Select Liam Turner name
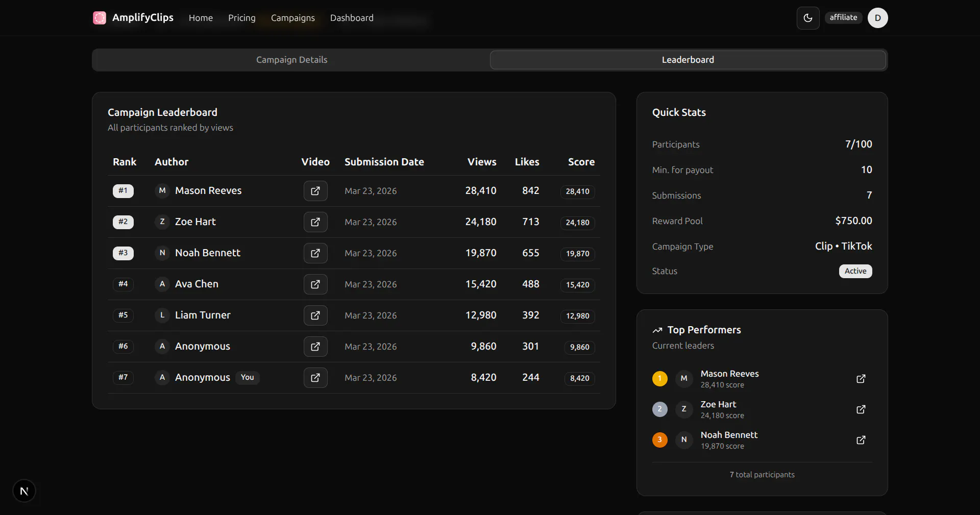 (x=203, y=315)
